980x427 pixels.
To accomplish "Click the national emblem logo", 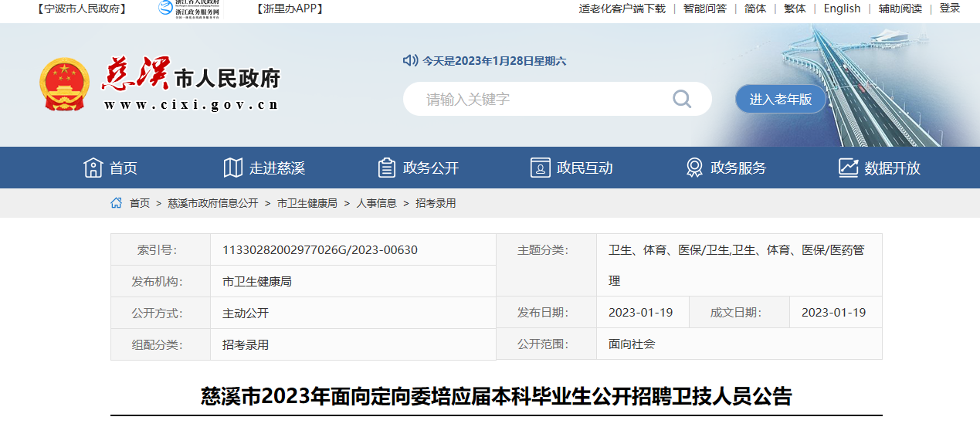I will point(64,84).
